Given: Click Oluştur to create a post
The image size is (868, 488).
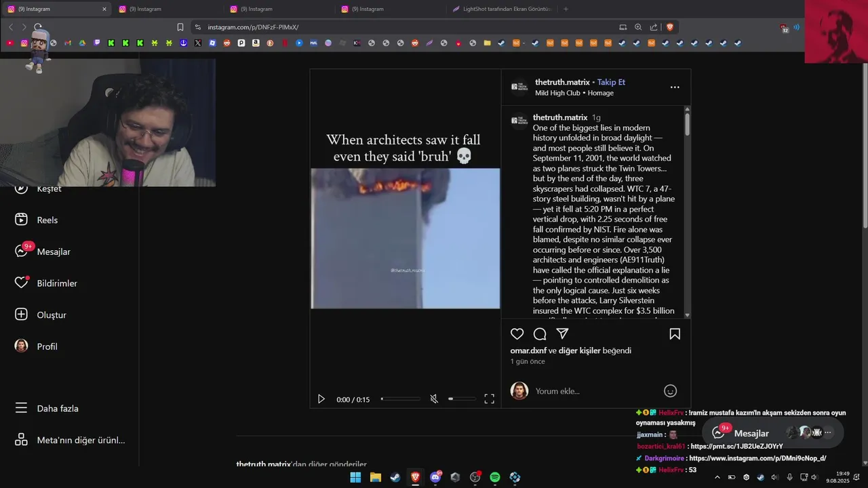Looking at the screenshot, I should click(41, 314).
